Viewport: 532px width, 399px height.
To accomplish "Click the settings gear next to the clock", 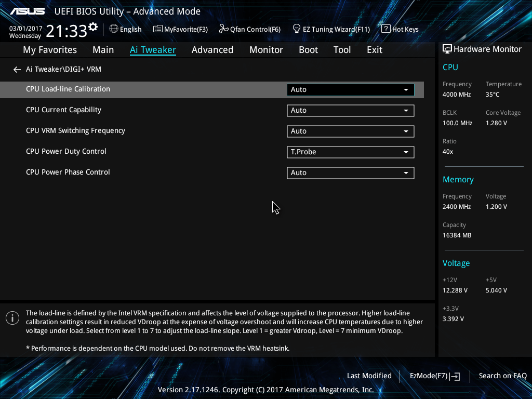I will (x=93, y=27).
